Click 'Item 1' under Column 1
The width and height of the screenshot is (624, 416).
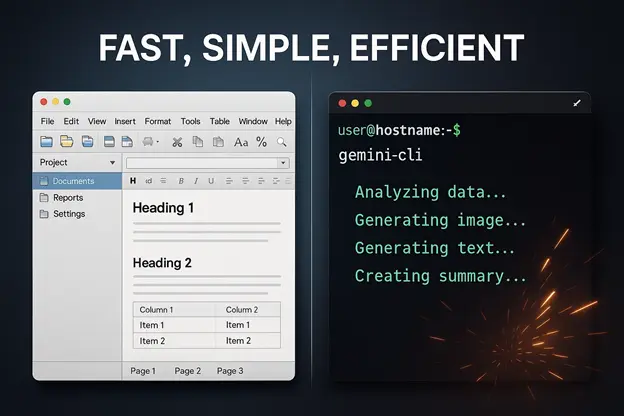pyautogui.click(x=152, y=325)
